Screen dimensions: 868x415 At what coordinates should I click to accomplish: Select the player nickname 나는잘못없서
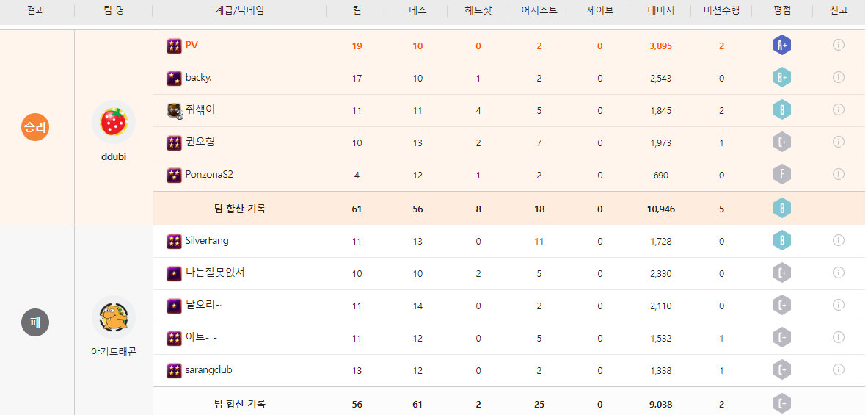[x=214, y=273]
